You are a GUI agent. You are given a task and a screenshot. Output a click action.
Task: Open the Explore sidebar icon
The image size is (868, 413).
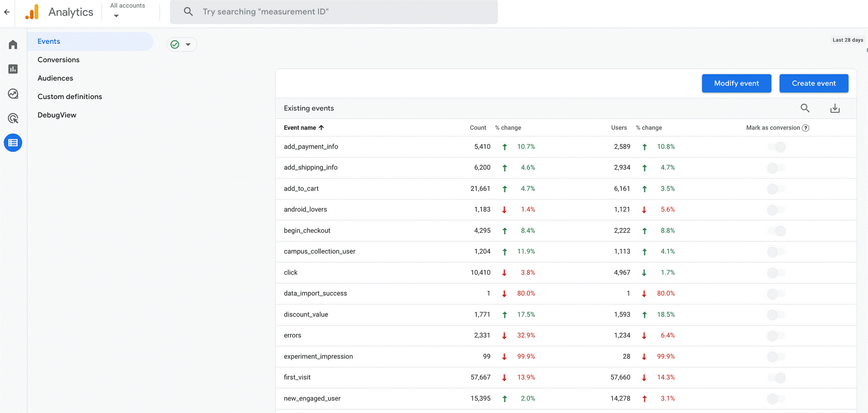click(13, 94)
